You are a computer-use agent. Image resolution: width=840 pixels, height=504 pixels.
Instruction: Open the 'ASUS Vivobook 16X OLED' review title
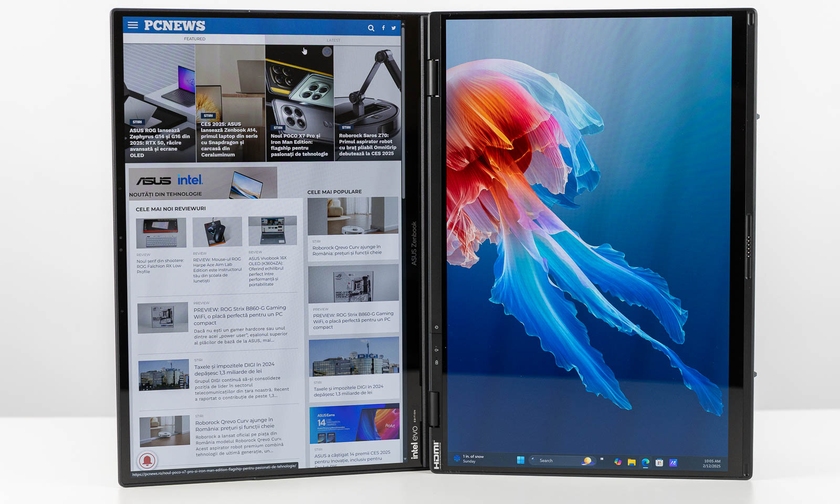[268, 271]
